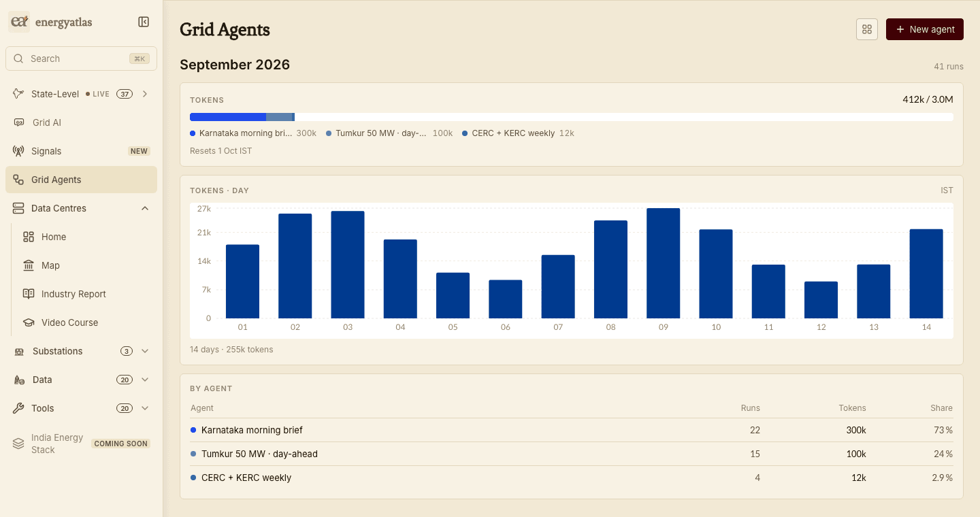
Task: Click the Share column header
Action: (942, 408)
